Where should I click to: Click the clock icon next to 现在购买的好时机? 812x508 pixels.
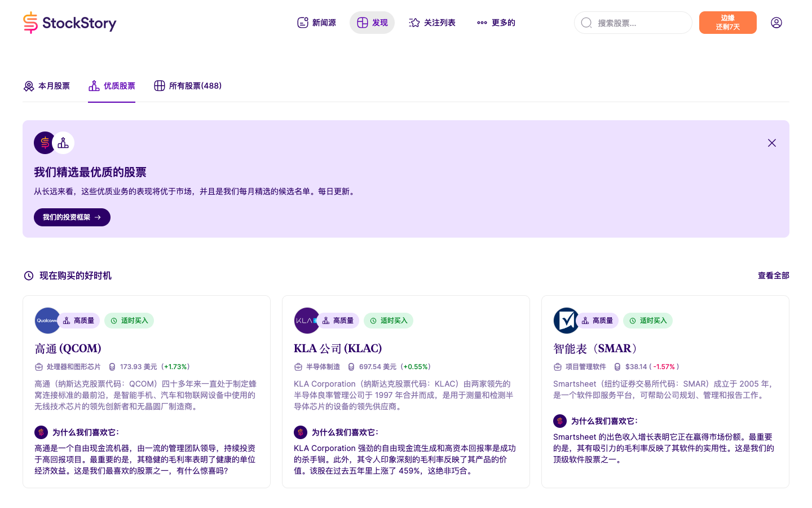(x=29, y=275)
